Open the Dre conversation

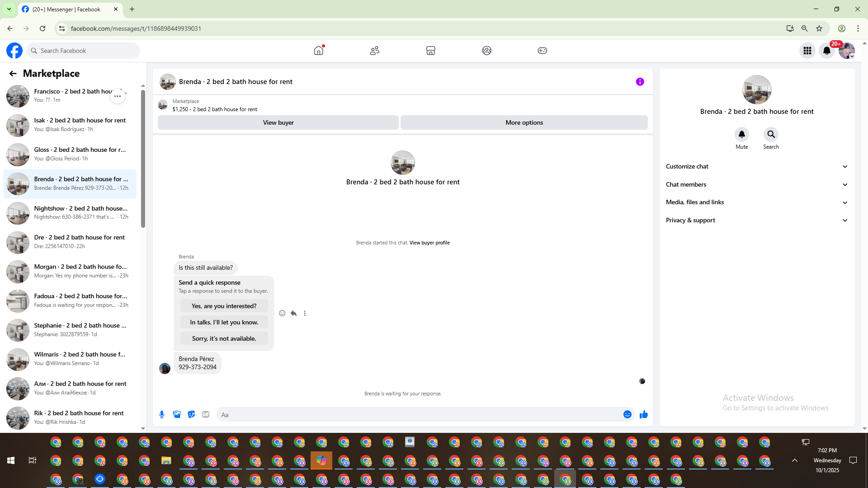tap(70, 242)
